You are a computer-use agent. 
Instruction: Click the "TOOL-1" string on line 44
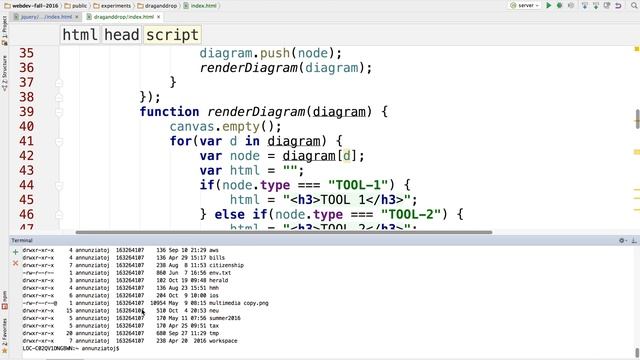pos(358,185)
